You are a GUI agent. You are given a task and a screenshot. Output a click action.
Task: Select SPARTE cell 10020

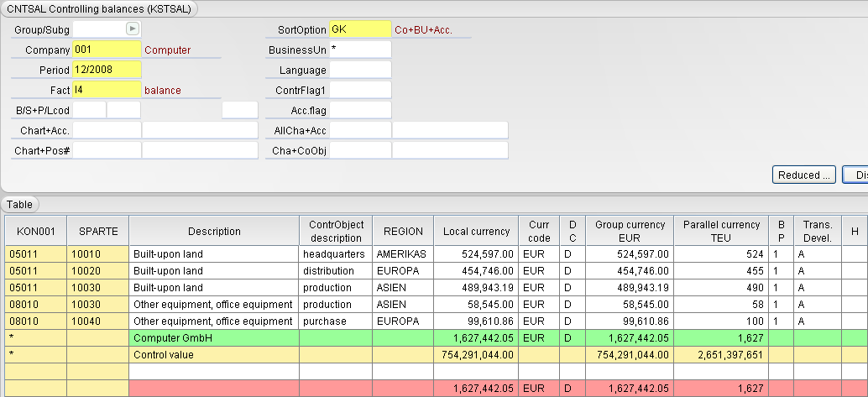[x=98, y=271]
